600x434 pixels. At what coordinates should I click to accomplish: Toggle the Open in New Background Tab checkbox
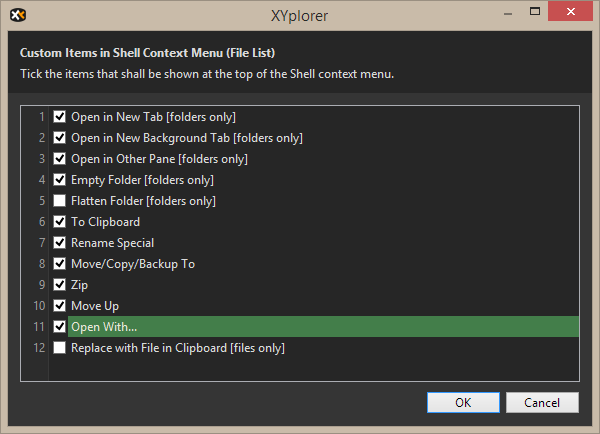[x=60, y=138]
